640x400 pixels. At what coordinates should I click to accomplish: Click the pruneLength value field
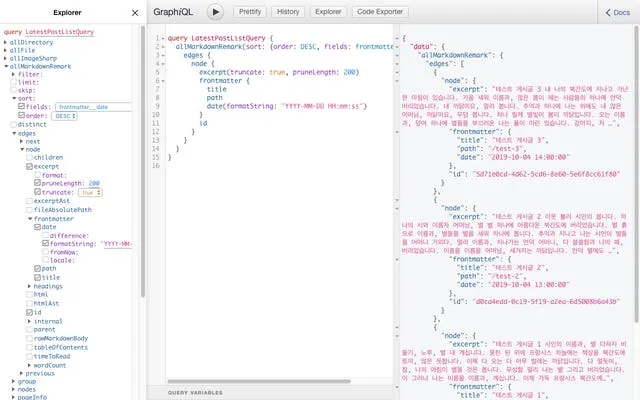(94, 184)
